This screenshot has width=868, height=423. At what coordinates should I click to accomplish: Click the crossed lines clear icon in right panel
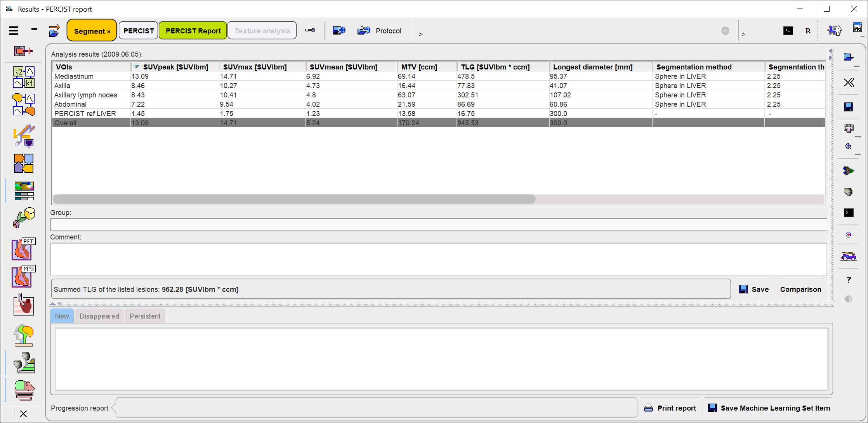pyautogui.click(x=849, y=82)
